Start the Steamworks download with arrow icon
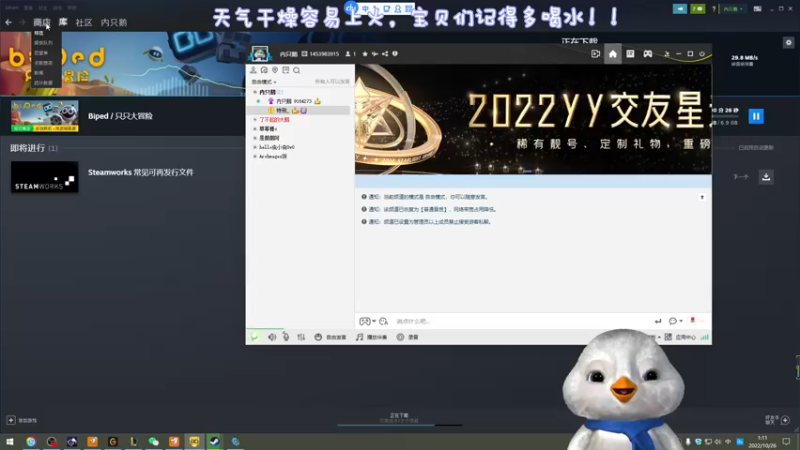 (x=766, y=177)
